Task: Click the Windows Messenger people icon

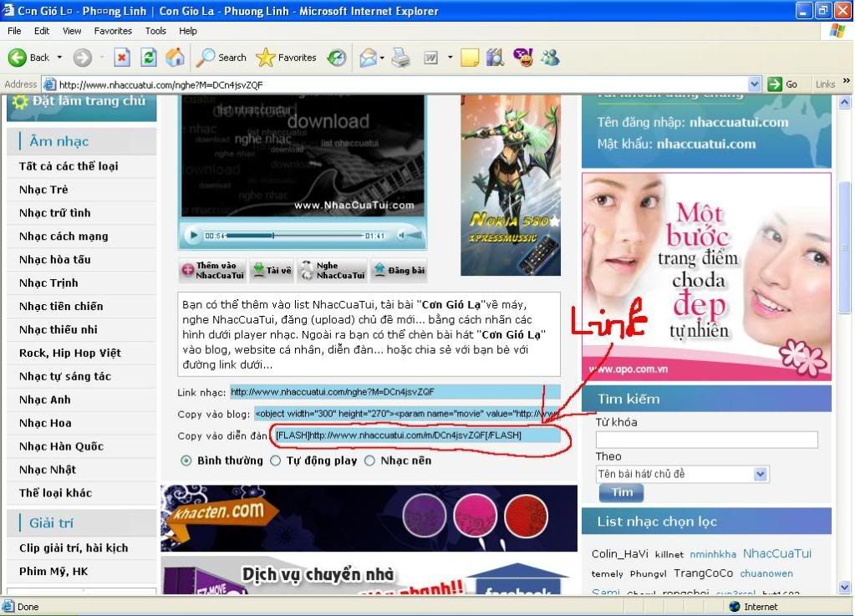Action: coord(550,57)
